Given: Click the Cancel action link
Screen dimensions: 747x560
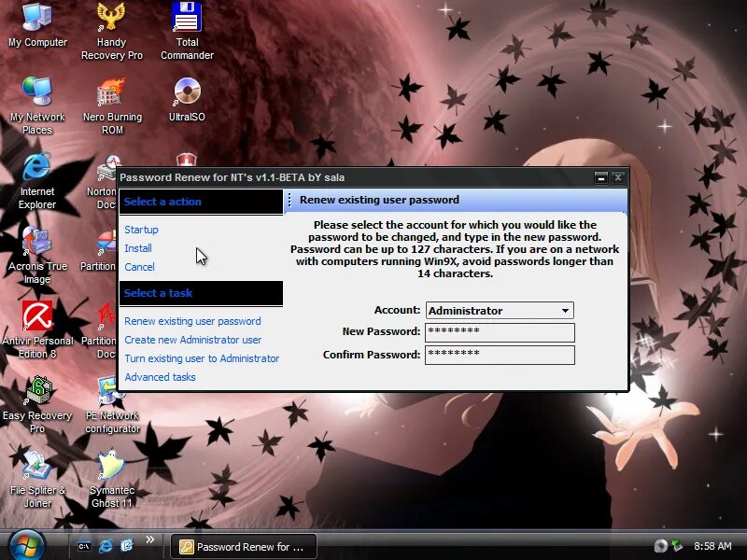Looking at the screenshot, I should 139,267.
